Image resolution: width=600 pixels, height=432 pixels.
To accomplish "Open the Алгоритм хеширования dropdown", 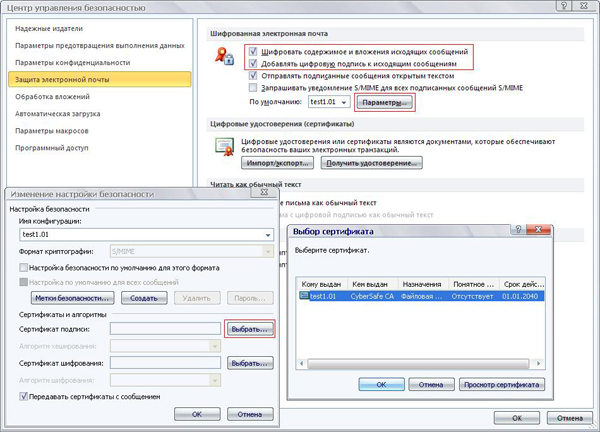I will click(x=215, y=346).
